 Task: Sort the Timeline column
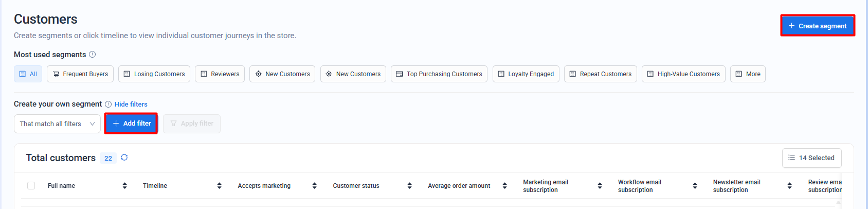[x=220, y=186]
